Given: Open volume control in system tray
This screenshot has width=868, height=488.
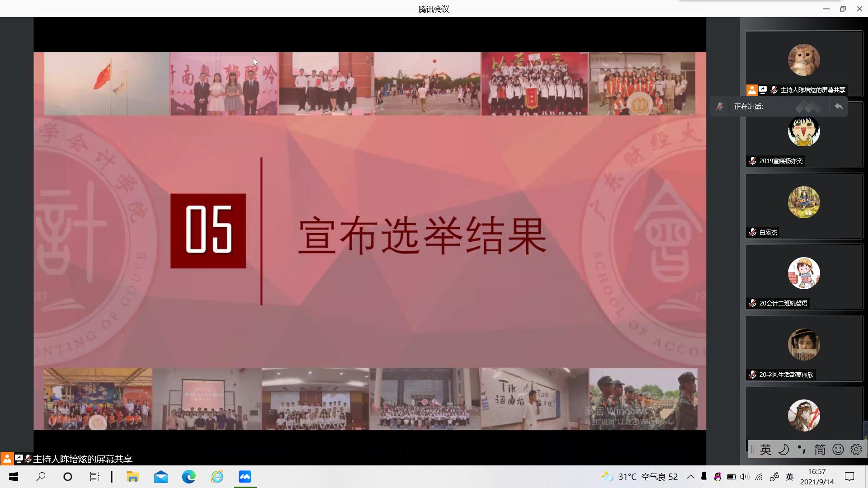Looking at the screenshot, I should click(745, 477).
